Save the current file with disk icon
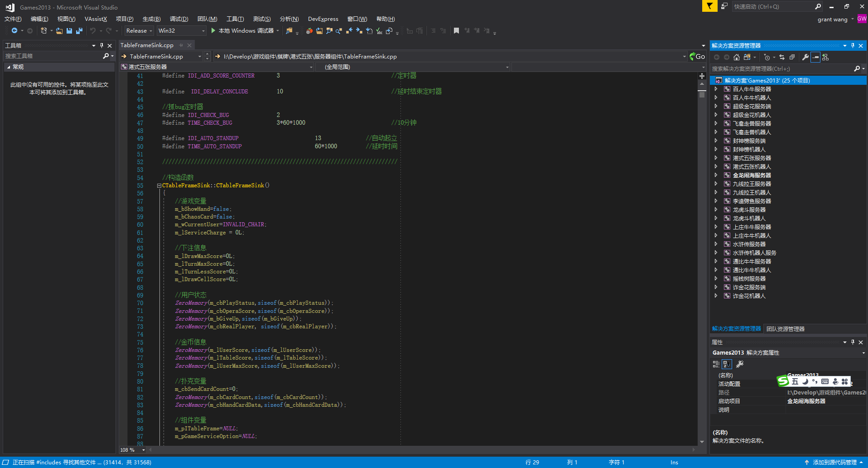This screenshot has width=868, height=468. pos(69,30)
